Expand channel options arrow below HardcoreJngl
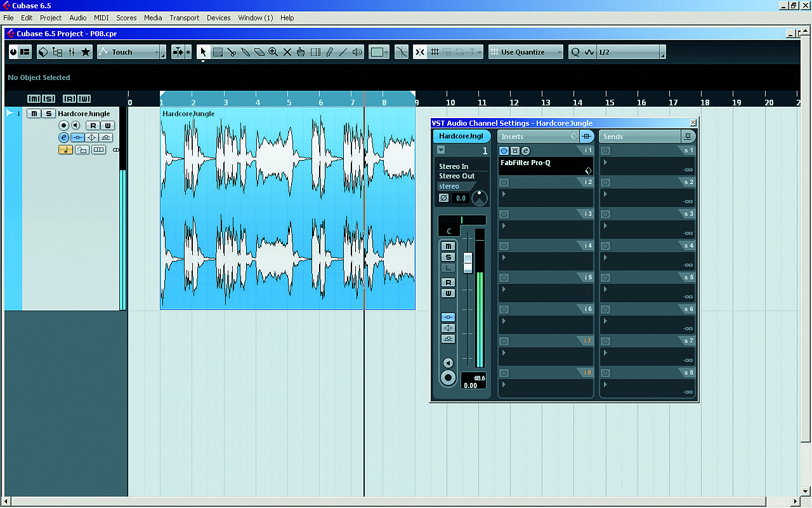Screen dimensions: 812x508 click(441, 150)
